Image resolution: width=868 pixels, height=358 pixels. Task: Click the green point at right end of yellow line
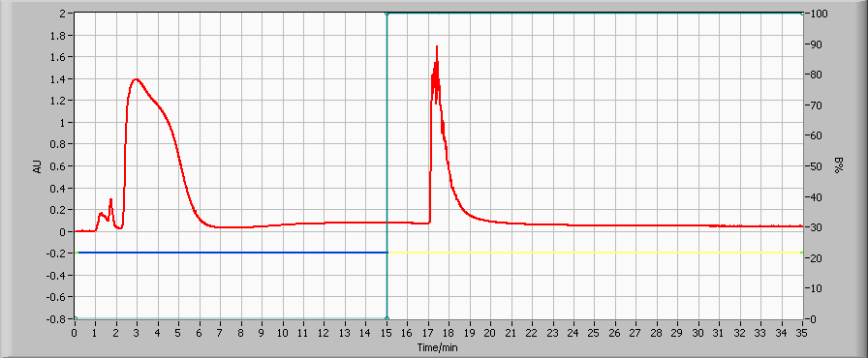coord(801,253)
